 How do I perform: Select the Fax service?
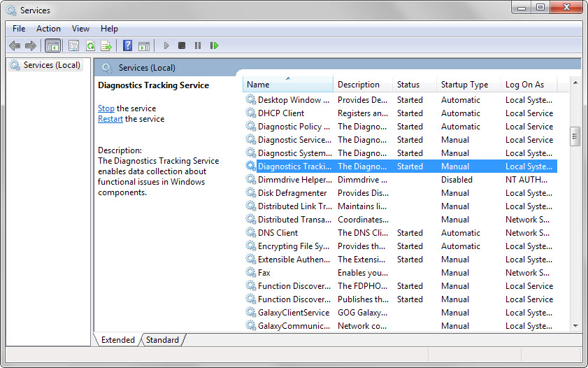click(x=401, y=273)
